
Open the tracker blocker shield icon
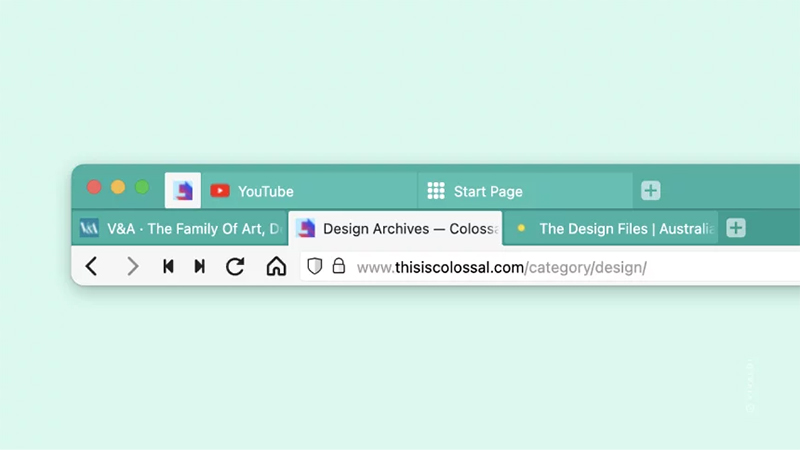click(315, 266)
